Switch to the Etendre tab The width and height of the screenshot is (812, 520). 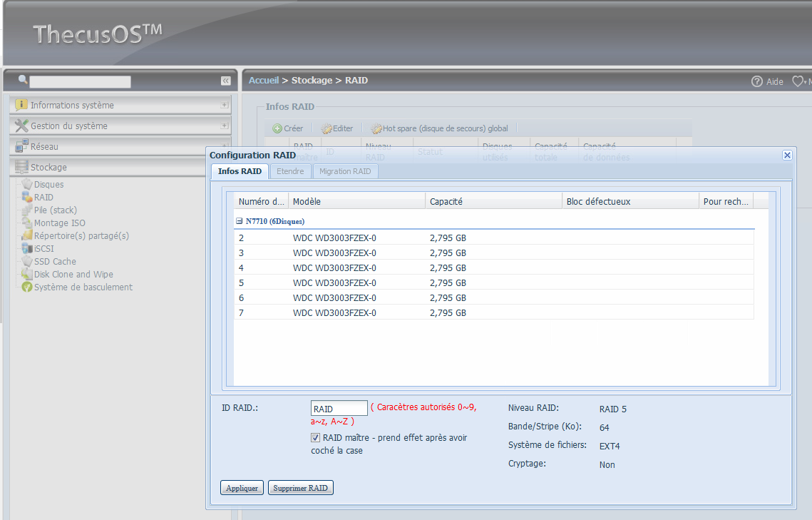pyautogui.click(x=290, y=171)
